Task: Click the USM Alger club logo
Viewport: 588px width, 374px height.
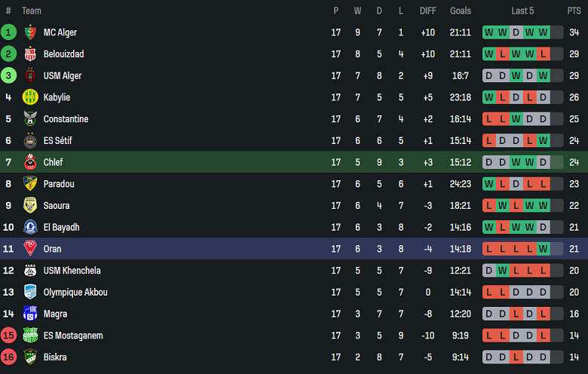Action: pyautogui.click(x=30, y=75)
